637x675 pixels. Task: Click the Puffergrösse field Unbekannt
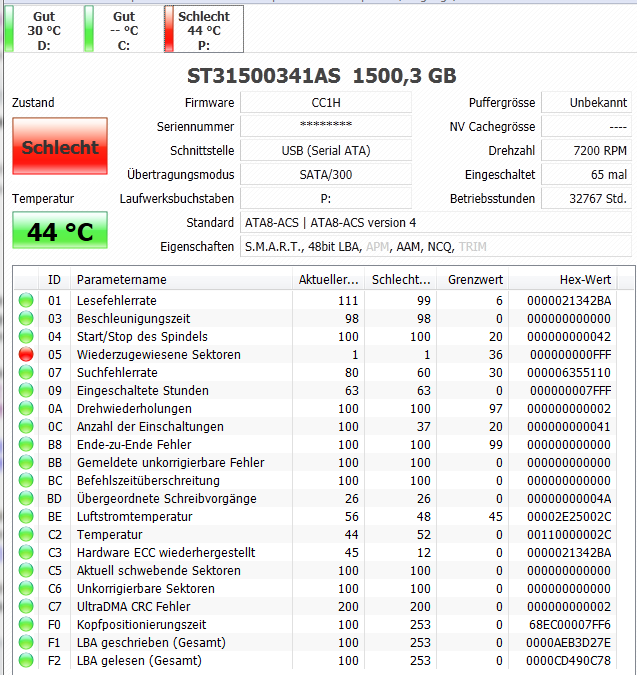point(586,103)
